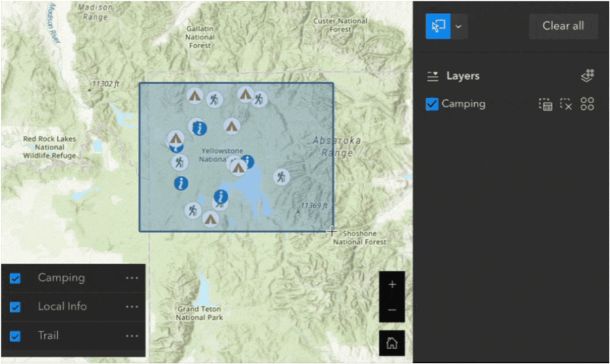Image resolution: width=610 pixels, height=364 pixels.
Task: Open the Local Info three-dot options menu
Action: click(x=132, y=307)
